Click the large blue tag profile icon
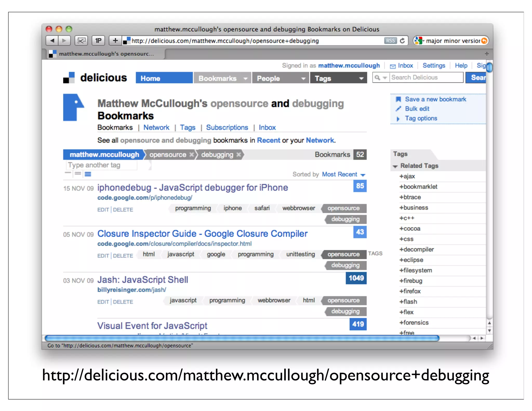Image resolution: width=532 pixels, height=411 pixels. tap(74, 107)
